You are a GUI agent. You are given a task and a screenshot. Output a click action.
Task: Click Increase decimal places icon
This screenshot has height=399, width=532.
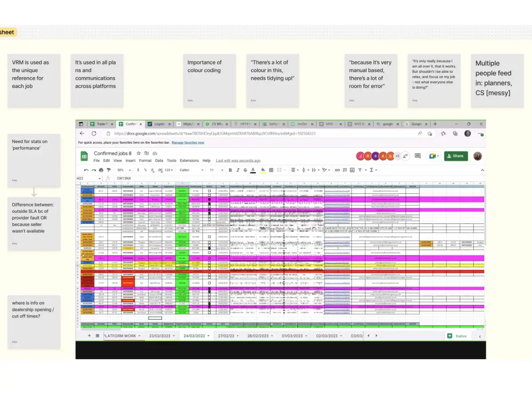(160, 170)
